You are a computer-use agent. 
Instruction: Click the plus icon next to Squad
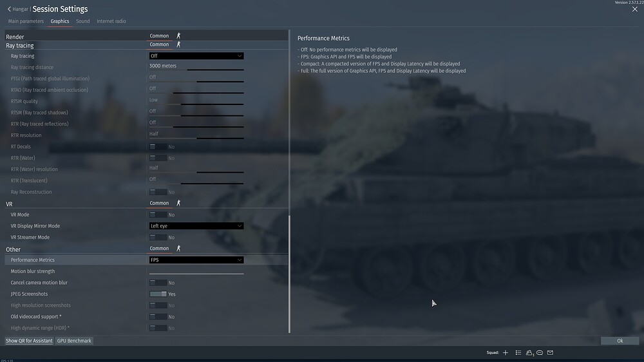[x=505, y=352]
